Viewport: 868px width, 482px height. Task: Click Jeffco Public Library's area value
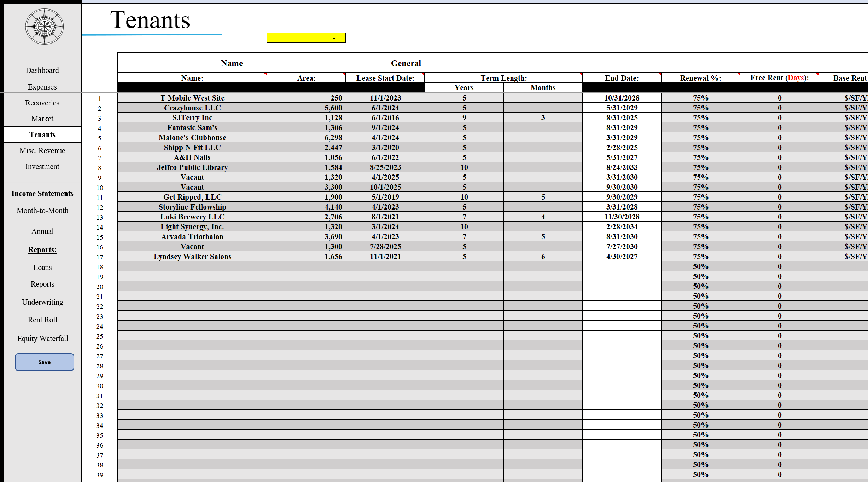click(x=306, y=167)
